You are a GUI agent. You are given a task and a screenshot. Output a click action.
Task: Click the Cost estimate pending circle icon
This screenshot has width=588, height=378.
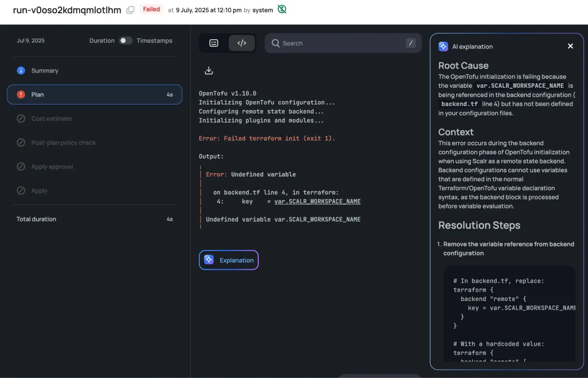pos(21,118)
